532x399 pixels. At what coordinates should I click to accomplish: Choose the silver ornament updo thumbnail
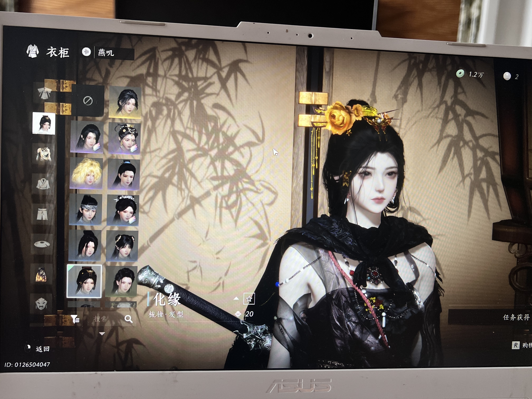point(123,210)
